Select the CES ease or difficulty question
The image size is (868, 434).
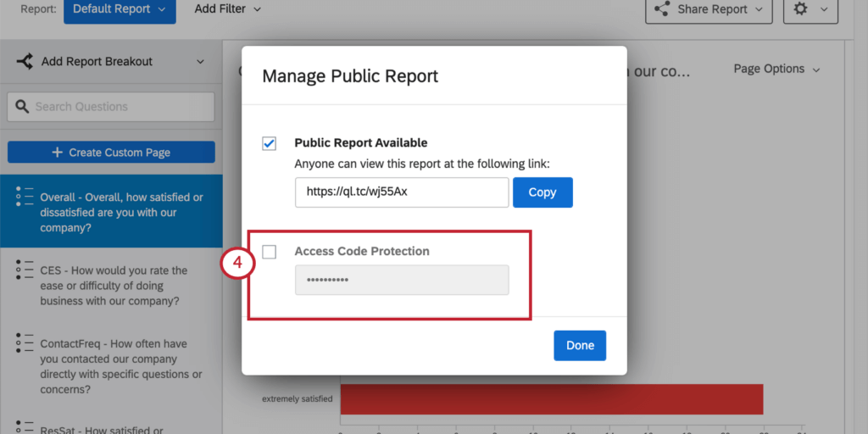tap(114, 286)
